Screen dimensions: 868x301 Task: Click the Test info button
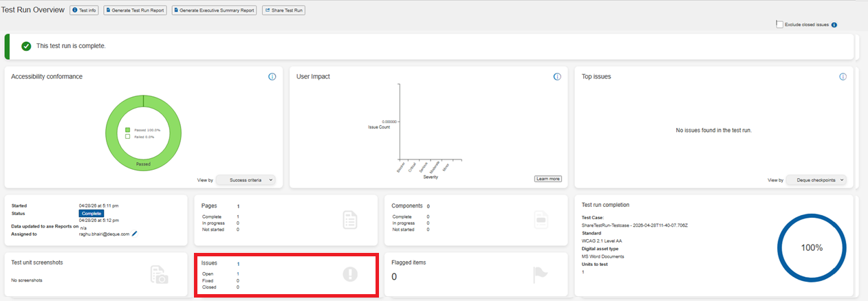pyautogui.click(x=85, y=10)
